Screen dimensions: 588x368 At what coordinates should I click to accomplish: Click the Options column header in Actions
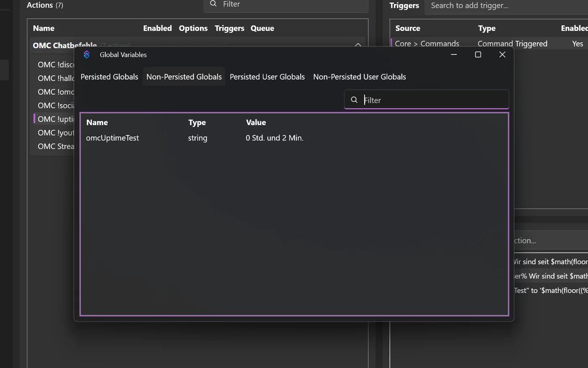(193, 28)
